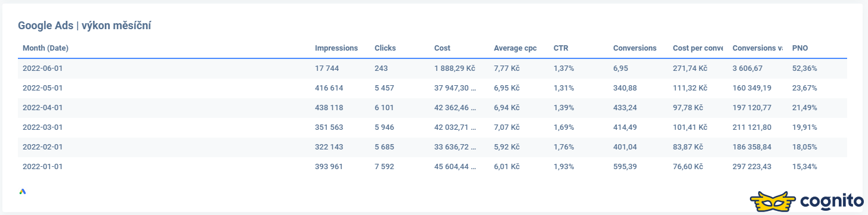The width and height of the screenshot is (868, 215).
Task: Click the CTR column header
Action: 561,48
